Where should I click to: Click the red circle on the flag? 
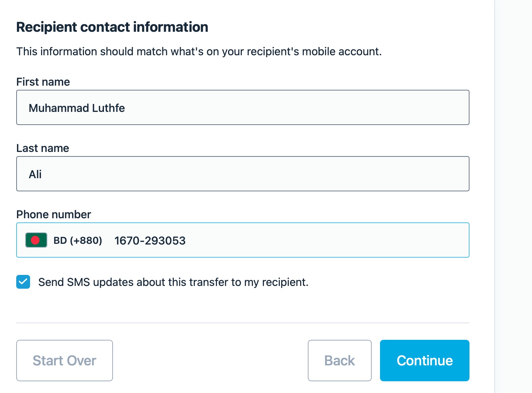pyautogui.click(x=35, y=240)
